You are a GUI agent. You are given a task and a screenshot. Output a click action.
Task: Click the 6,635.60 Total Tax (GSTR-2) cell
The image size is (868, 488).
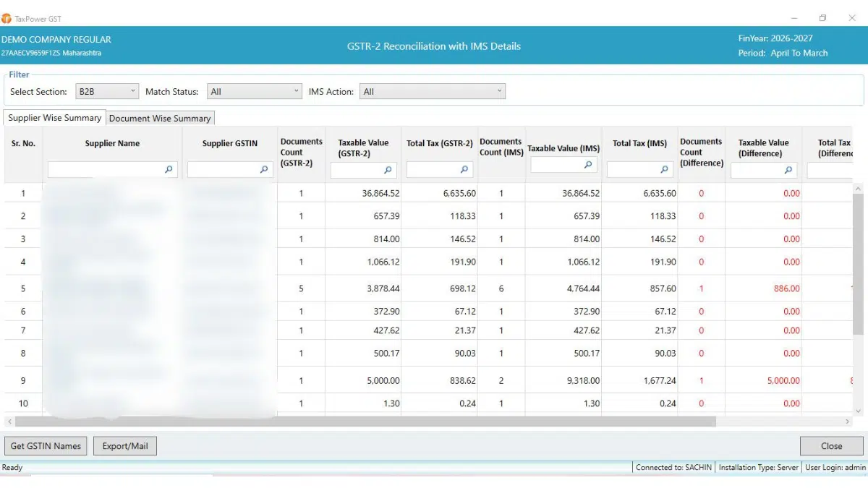(x=459, y=193)
